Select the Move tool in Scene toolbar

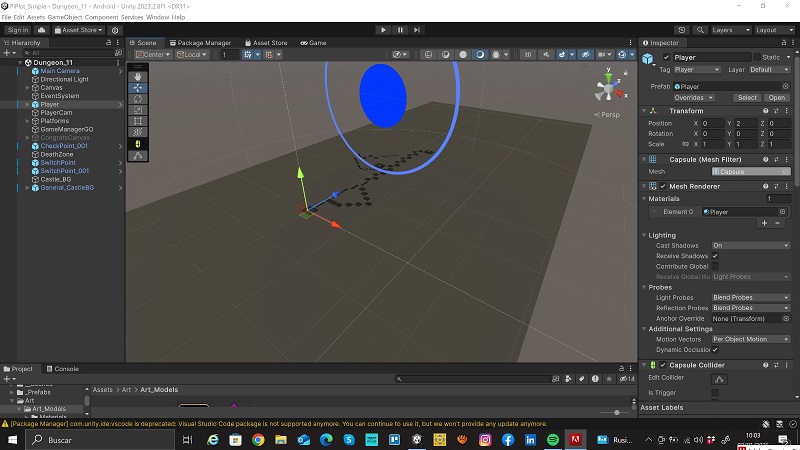pyautogui.click(x=138, y=88)
